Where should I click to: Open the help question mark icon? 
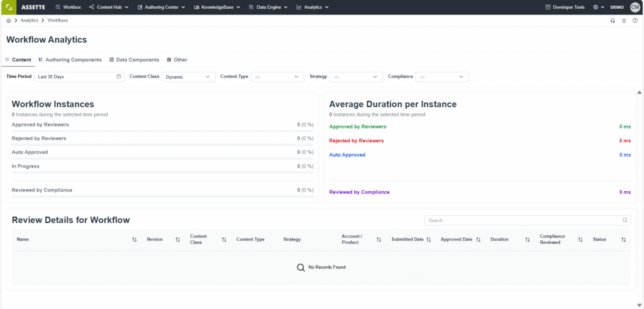[x=635, y=21]
